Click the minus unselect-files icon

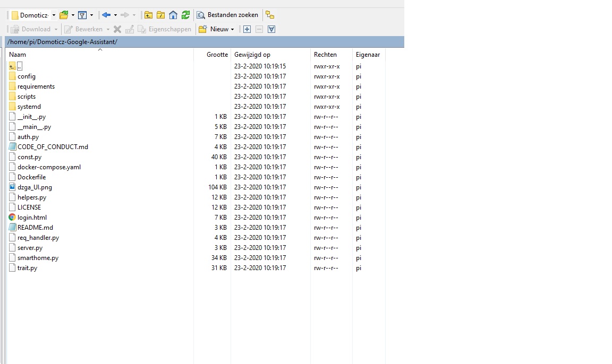click(x=259, y=29)
